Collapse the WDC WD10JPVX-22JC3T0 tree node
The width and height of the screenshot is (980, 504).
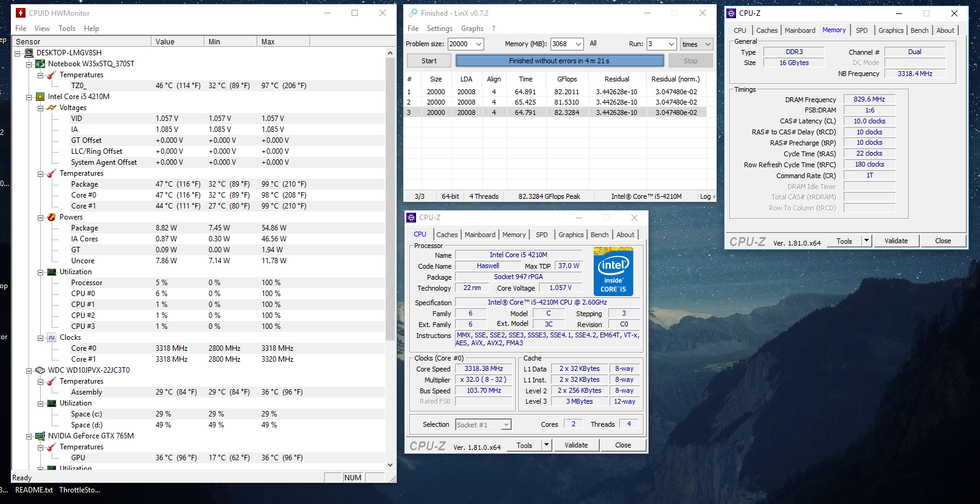(x=29, y=370)
